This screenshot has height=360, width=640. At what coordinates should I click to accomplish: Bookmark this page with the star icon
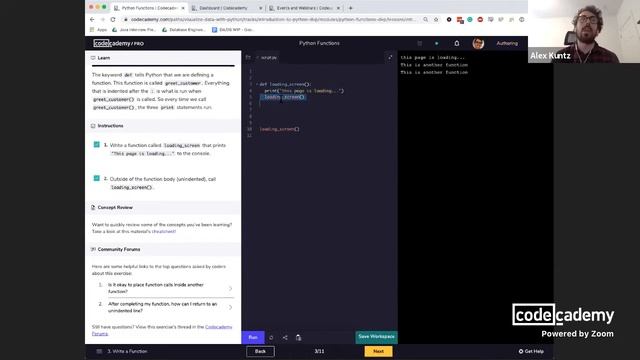436,19
